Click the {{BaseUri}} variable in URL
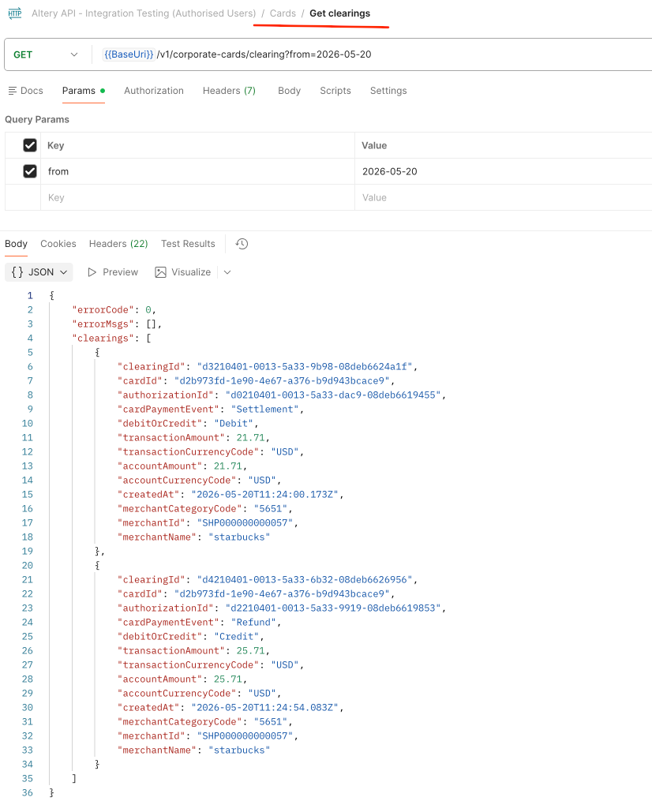 [129, 54]
